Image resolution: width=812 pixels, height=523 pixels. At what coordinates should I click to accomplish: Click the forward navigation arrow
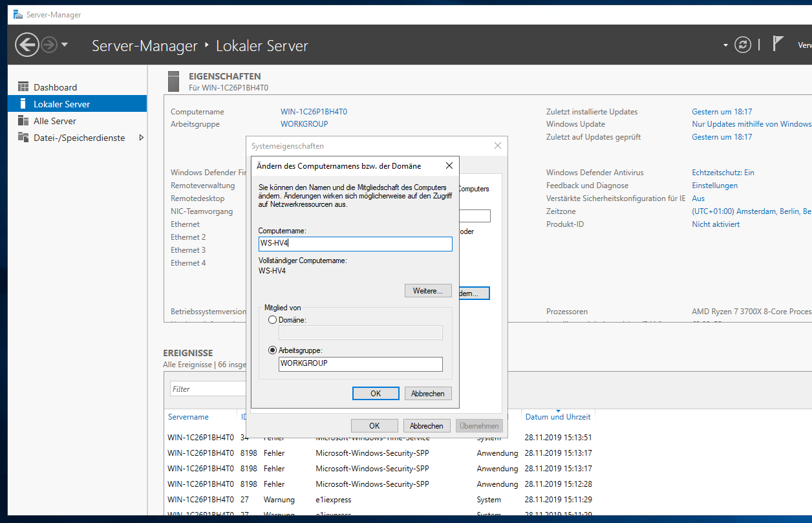(48, 45)
